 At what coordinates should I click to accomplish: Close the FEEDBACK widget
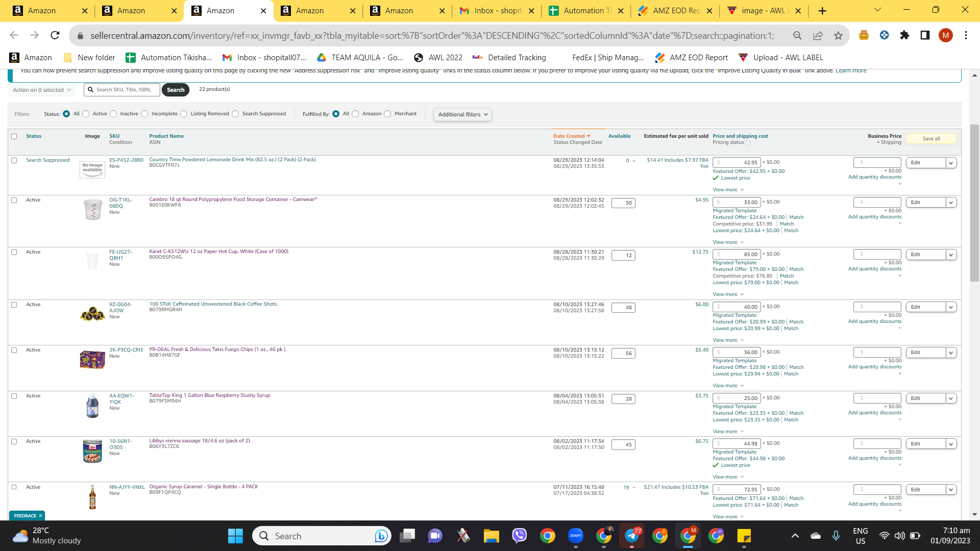tap(40, 516)
